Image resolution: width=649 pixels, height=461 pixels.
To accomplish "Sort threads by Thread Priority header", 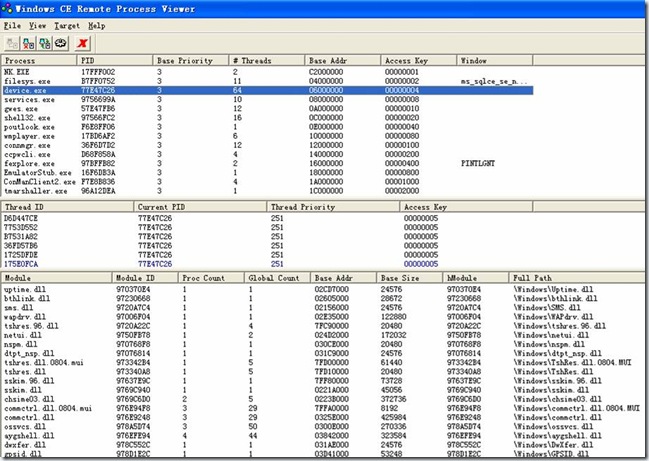I will coord(331,206).
